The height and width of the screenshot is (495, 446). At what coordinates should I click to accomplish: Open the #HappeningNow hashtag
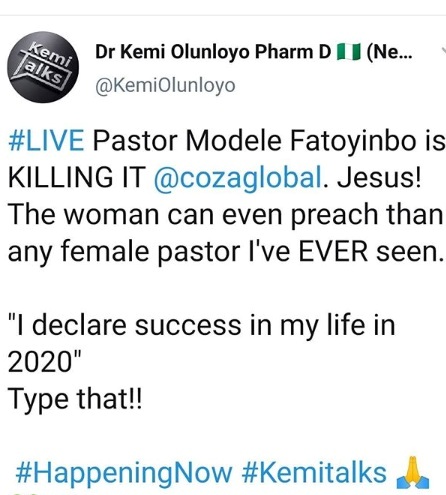click(x=124, y=473)
